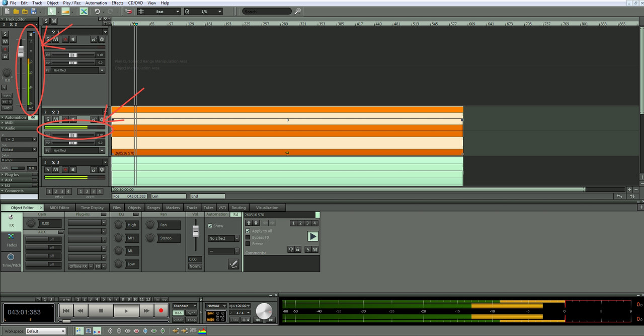This screenshot has width=644, height=336.
Task: Open the Workspace Default dropdown
Action: (45, 331)
